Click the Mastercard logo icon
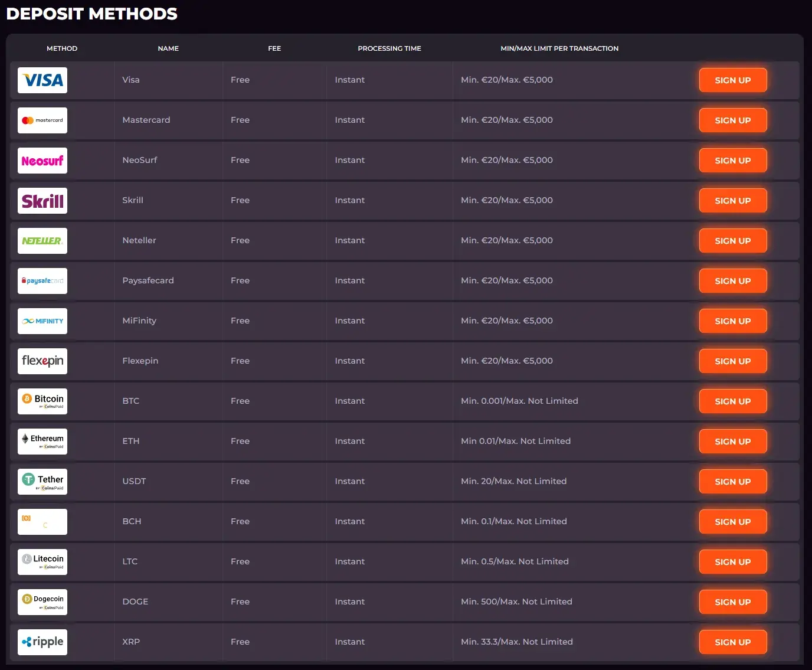The height and width of the screenshot is (670, 812). [x=42, y=120]
